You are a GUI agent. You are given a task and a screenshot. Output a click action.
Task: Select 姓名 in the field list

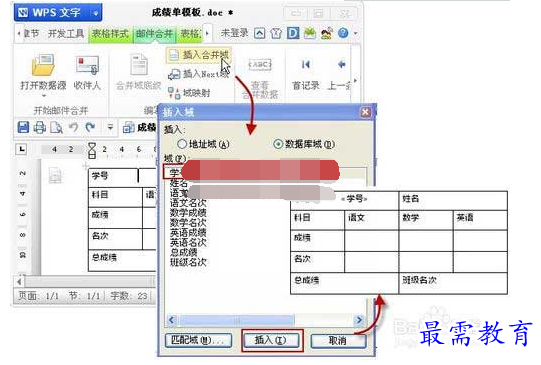(x=178, y=183)
